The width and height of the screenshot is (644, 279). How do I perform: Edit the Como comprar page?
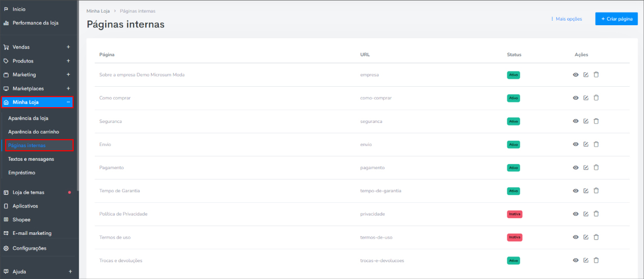(x=586, y=98)
